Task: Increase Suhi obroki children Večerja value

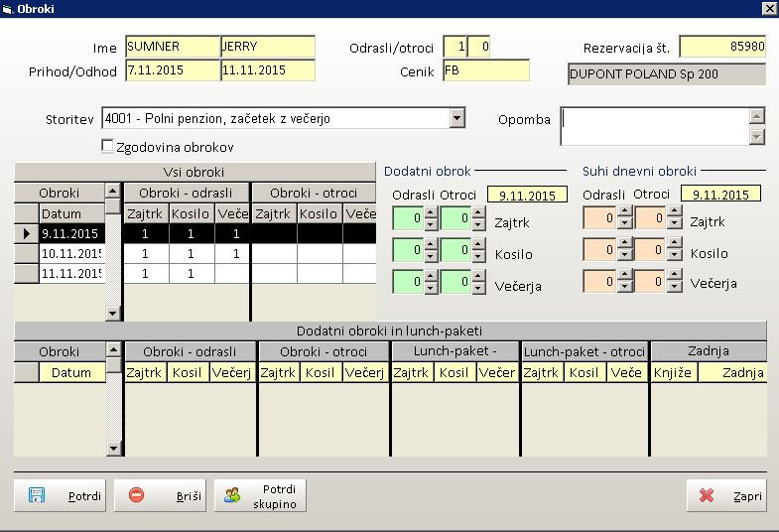Action: [674, 275]
